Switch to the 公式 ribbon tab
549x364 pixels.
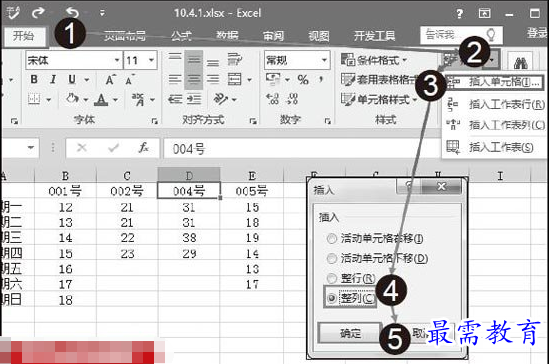pyautogui.click(x=181, y=35)
